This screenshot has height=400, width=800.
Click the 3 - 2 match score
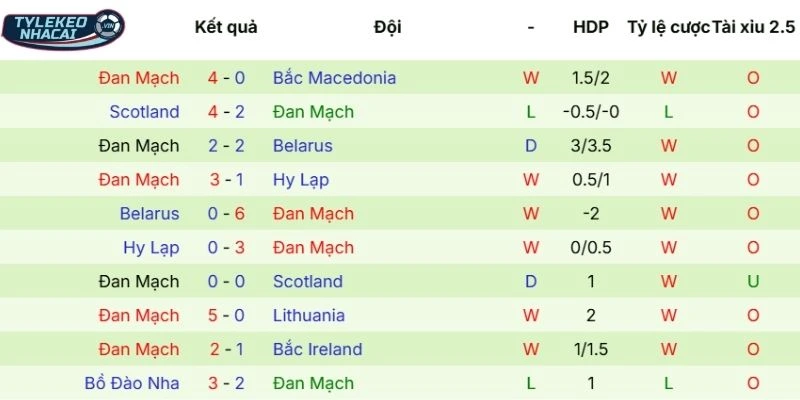click(x=226, y=384)
